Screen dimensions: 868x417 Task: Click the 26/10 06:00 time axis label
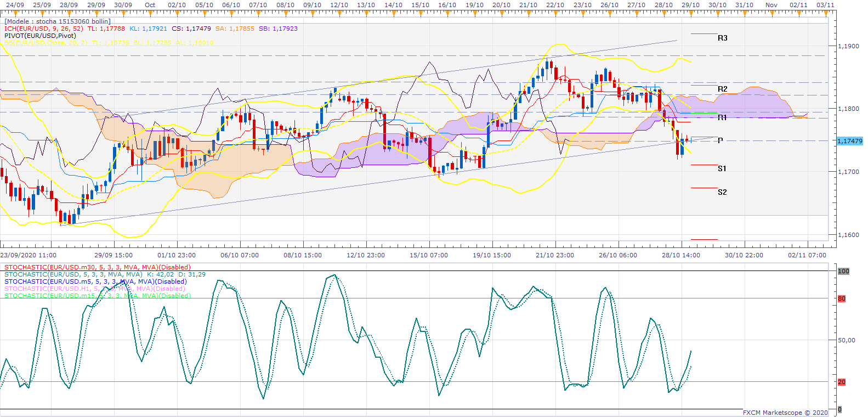click(618, 255)
